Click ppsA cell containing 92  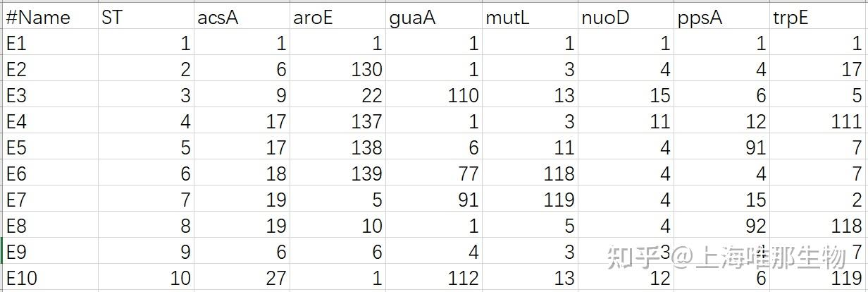click(721, 226)
